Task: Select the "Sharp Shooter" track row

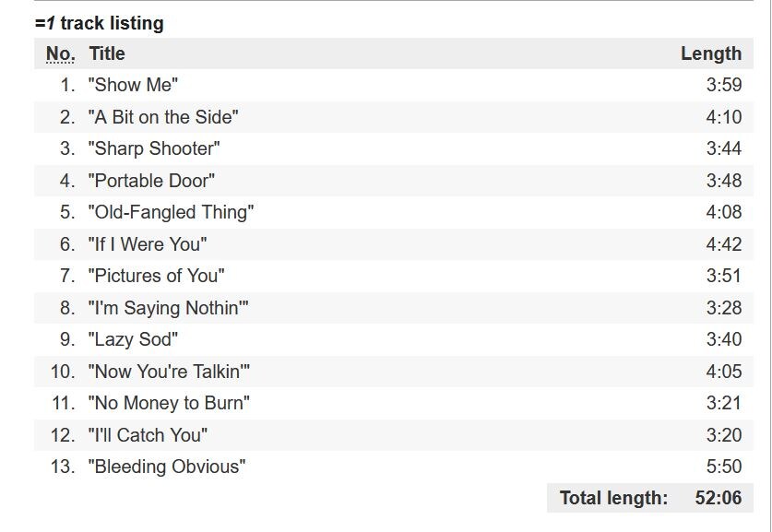Action: pyautogui.click(x=154, y=149)
